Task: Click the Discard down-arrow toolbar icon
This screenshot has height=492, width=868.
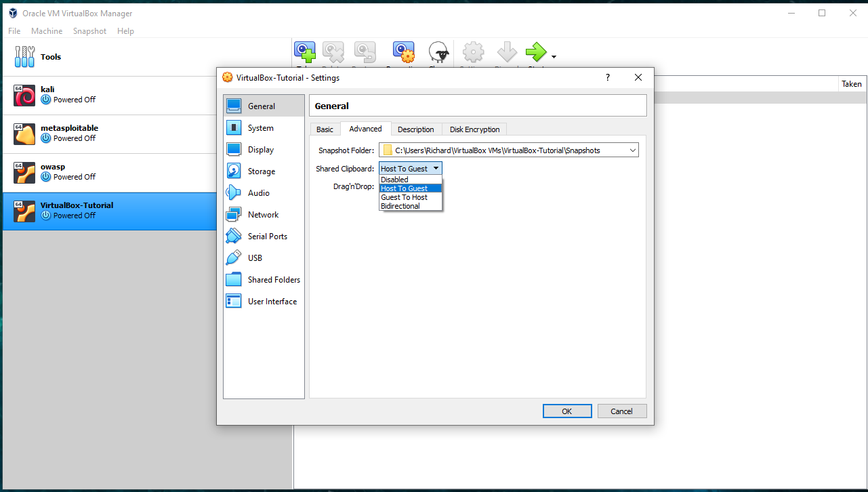Action: click(507, 52)
